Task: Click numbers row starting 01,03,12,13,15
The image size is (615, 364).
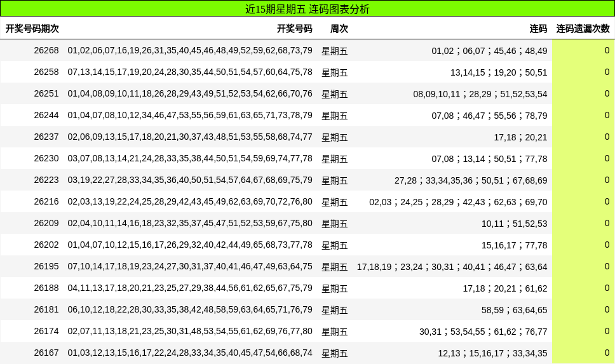Action: coord(190,353)
